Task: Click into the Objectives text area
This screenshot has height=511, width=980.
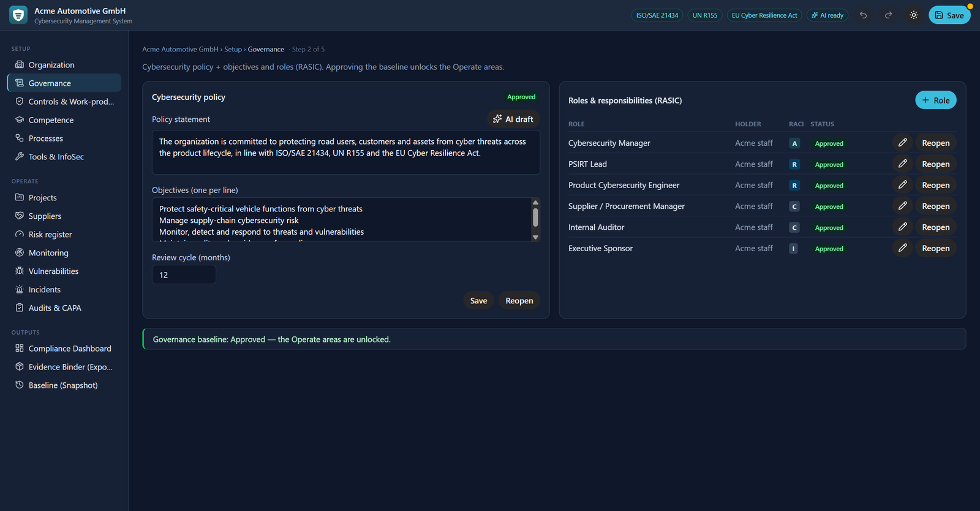Action: [x=341, y=219]
